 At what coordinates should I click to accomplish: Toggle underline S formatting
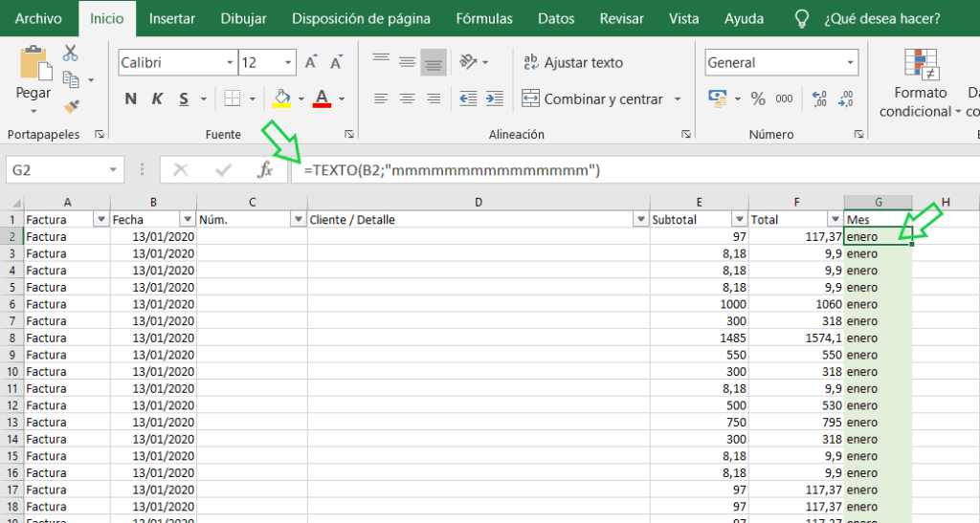[x=184, y=98]
